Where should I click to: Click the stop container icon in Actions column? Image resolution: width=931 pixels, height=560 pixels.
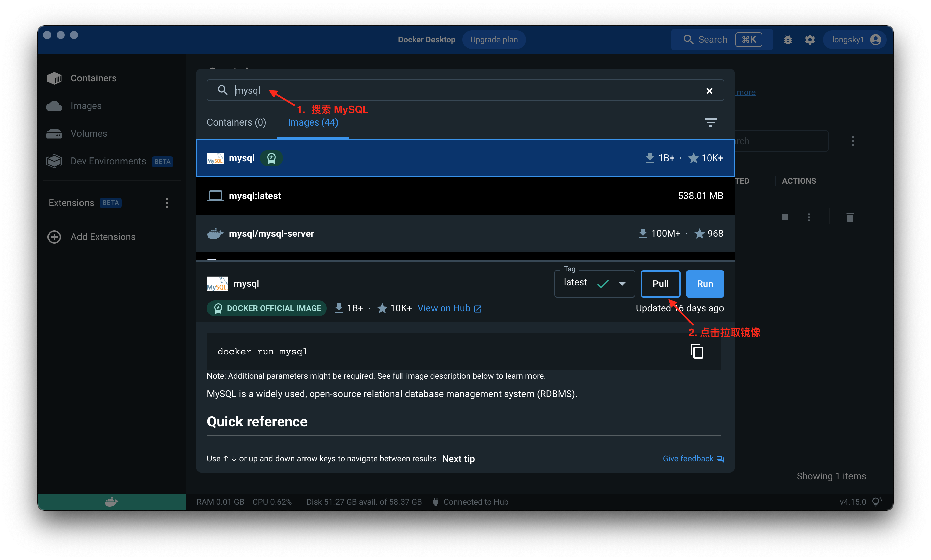785,217
